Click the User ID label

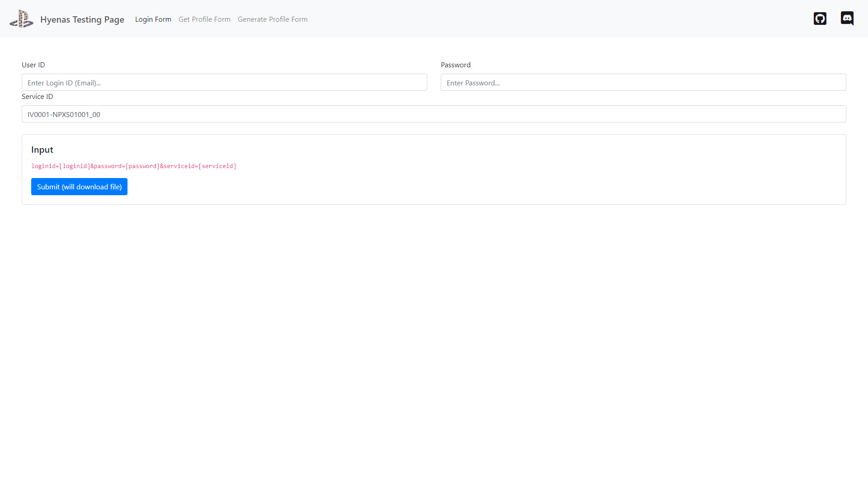33,65
